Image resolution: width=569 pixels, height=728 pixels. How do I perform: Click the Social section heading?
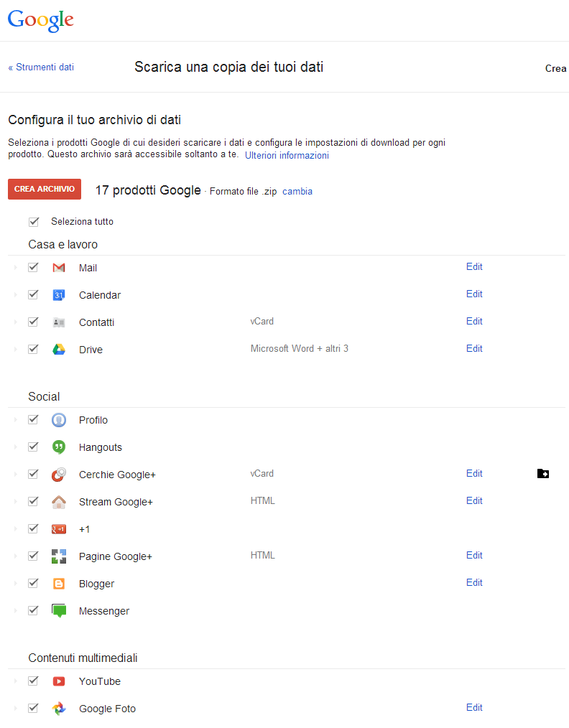[44, 396]
